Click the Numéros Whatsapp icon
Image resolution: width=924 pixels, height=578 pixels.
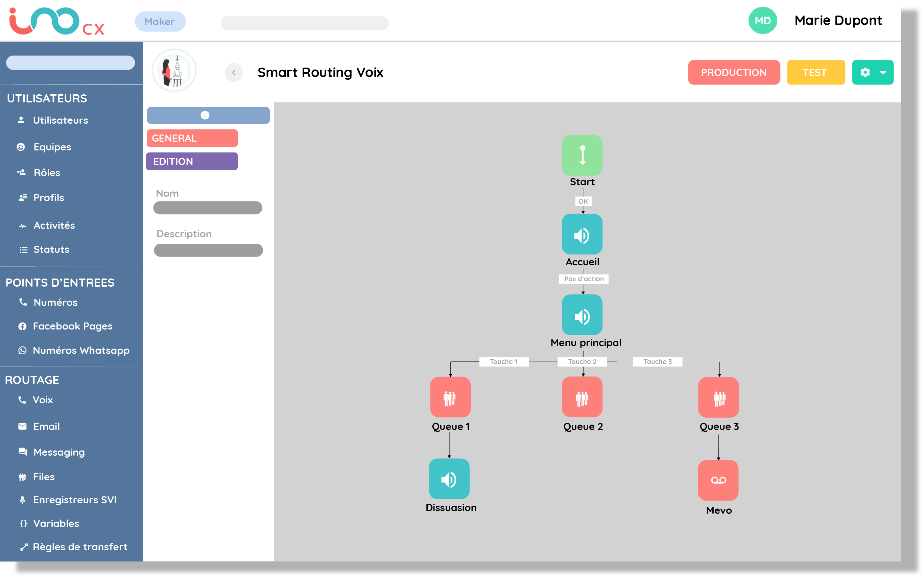tap(23, 350)
